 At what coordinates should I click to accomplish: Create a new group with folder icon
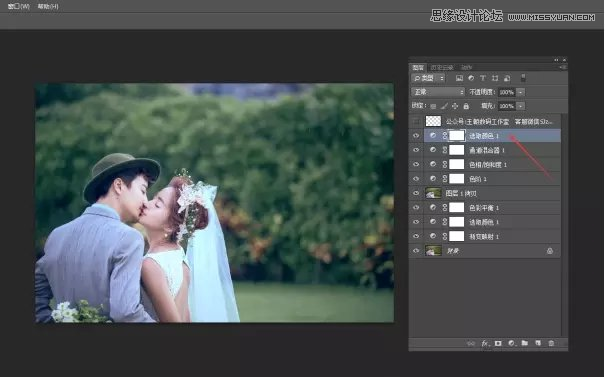click(525, 343)
